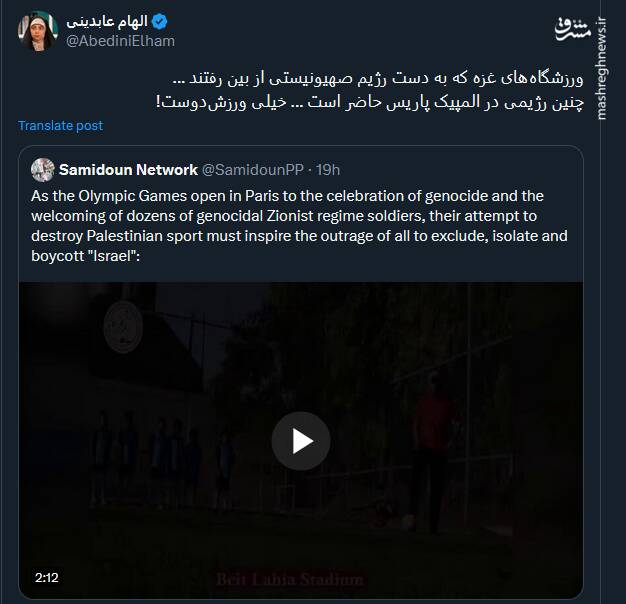Click the Samidoun Network display name
The image size is (626, 604).
128,170
